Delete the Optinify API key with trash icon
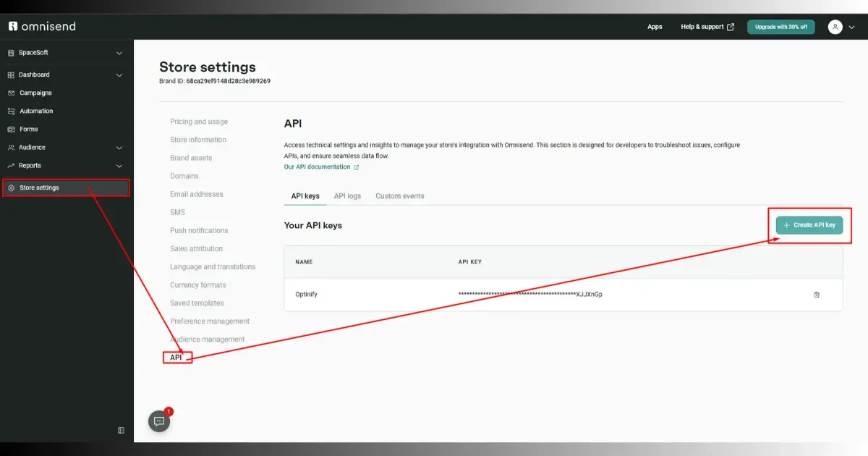The height and width of the screenshot is (456, 868). [817, 295]
